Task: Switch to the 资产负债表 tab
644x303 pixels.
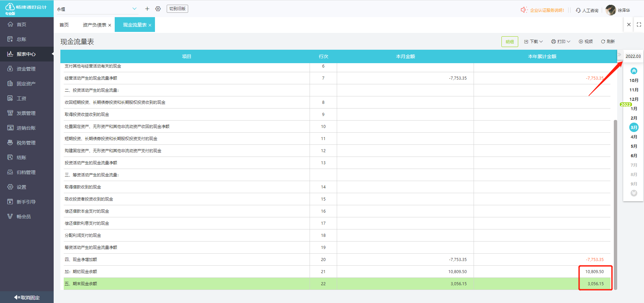Action: pos(94,25)
